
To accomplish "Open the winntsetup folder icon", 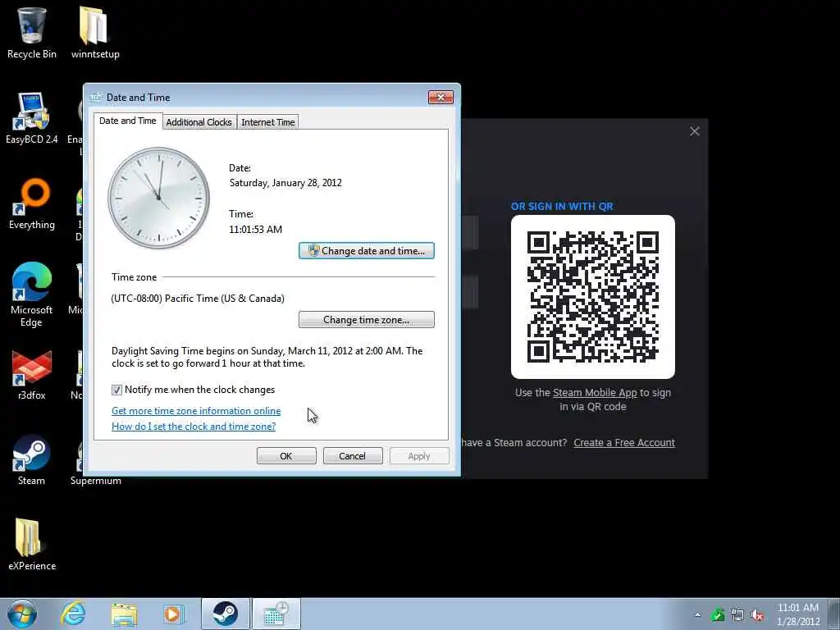I will click(95, 33).
